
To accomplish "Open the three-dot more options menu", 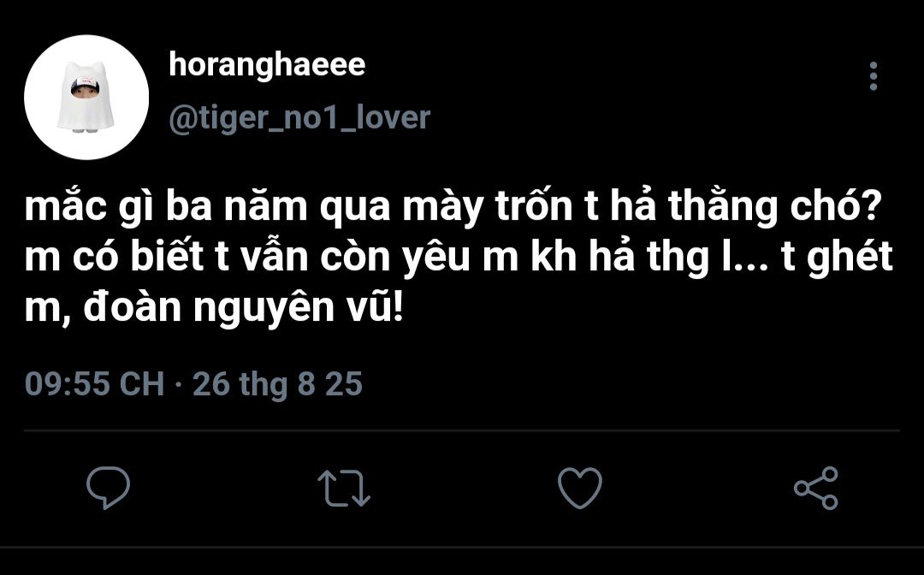I will [873, 77].
